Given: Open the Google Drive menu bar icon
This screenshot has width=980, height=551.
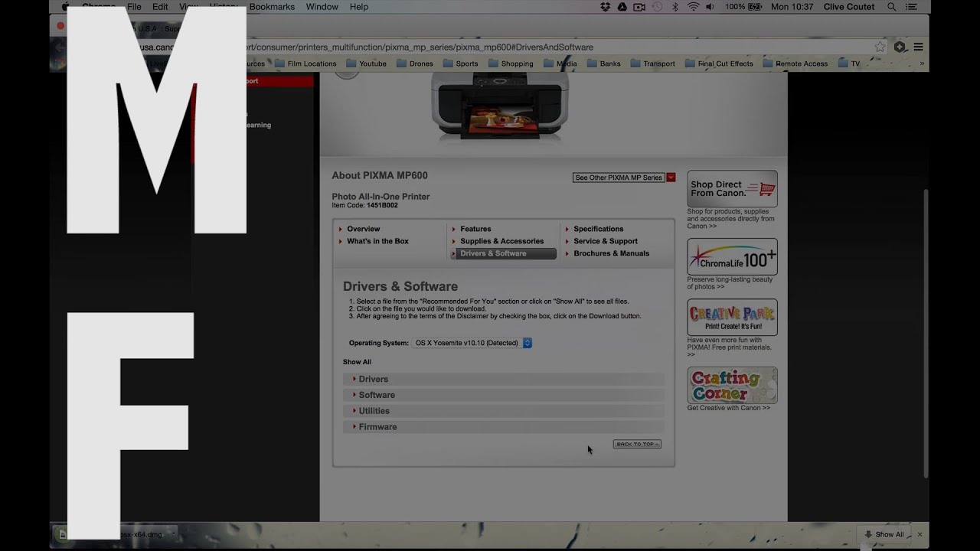Looking at the screenshot, I should pos(622,7).
